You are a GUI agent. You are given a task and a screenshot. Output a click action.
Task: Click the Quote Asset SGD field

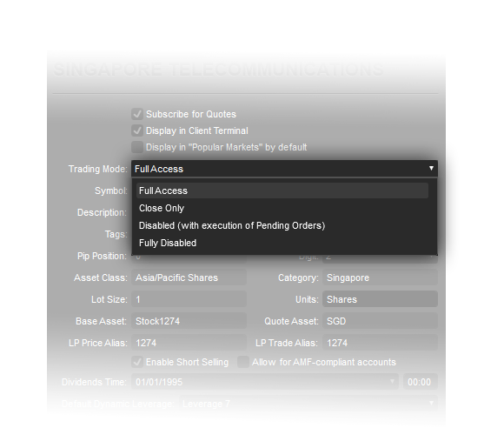[381, 321]
